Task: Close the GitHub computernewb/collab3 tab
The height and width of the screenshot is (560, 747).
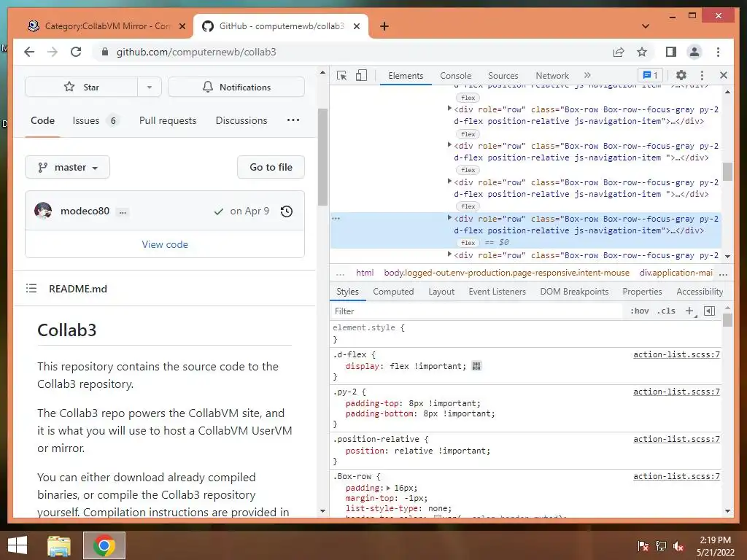Action: click(356, 26)
